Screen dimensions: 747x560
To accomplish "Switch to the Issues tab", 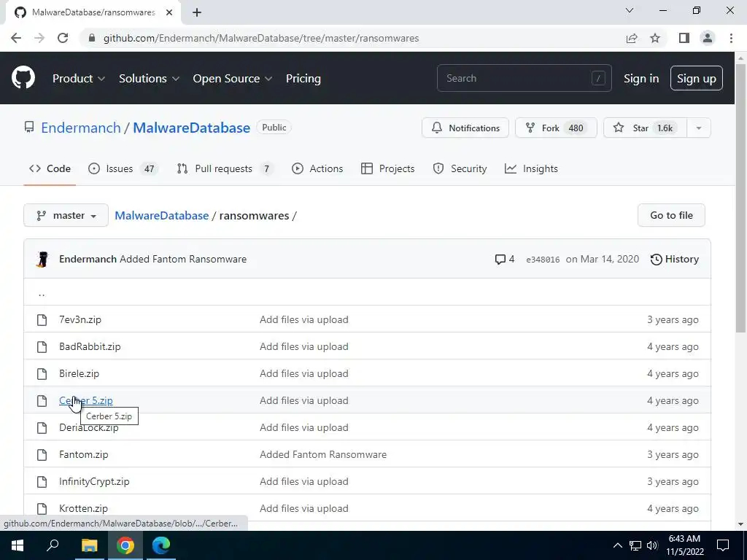I will click(123, 168).
